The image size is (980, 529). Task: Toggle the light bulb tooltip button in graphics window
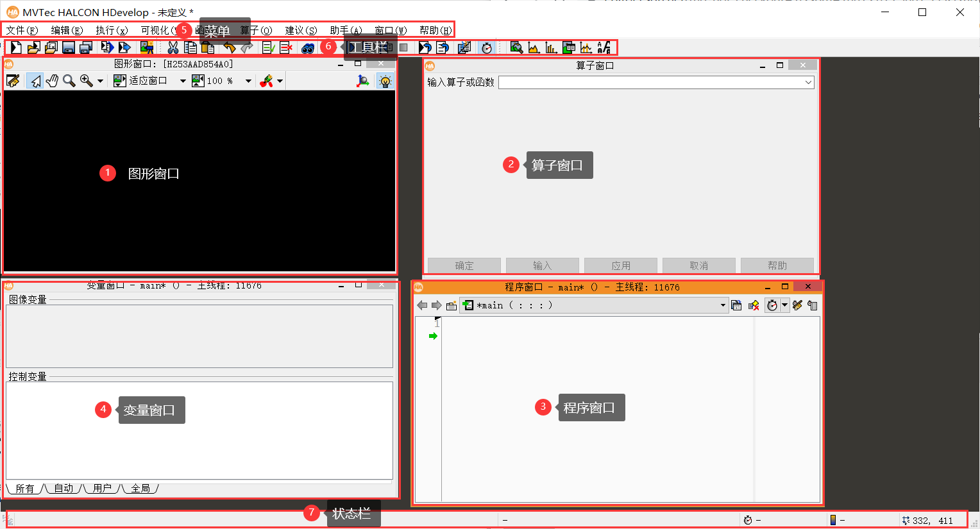pyautogui.click(x=385, y=81)
